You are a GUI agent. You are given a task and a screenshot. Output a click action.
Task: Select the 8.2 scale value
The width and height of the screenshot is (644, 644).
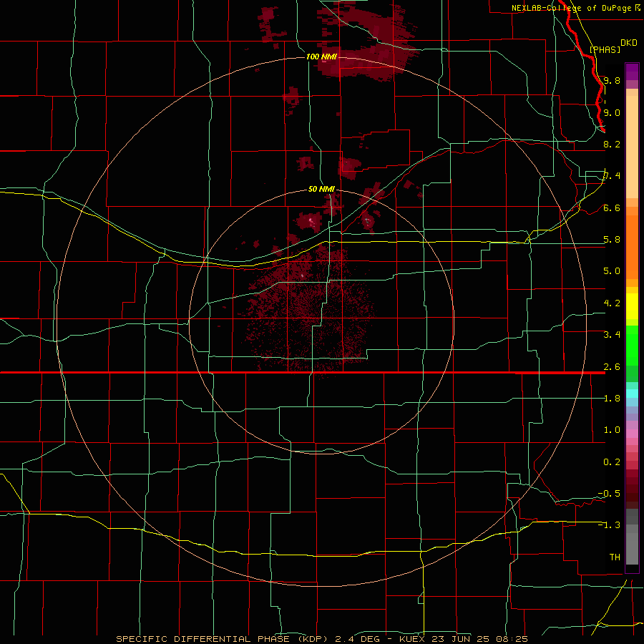coord(612,144)
